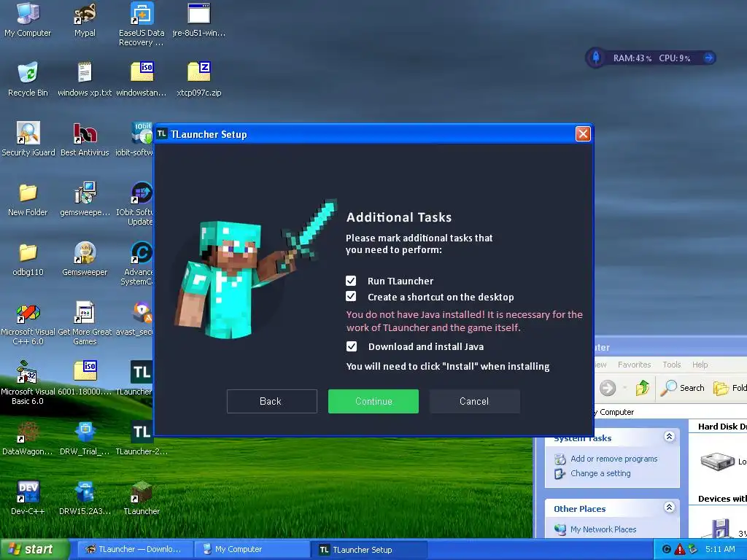Select Microsoft Visual C++ 6.0 icon

[28, 323]
